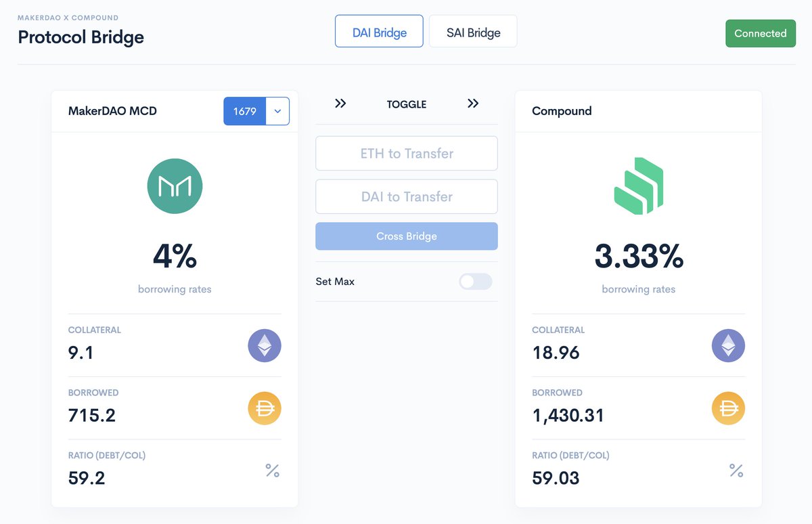
Task: Enable the Set Max switch
Action: (475, 282)
